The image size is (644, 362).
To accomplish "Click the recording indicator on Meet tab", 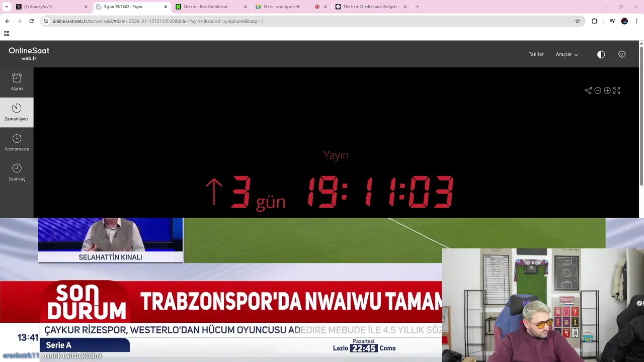I will 317,7.
